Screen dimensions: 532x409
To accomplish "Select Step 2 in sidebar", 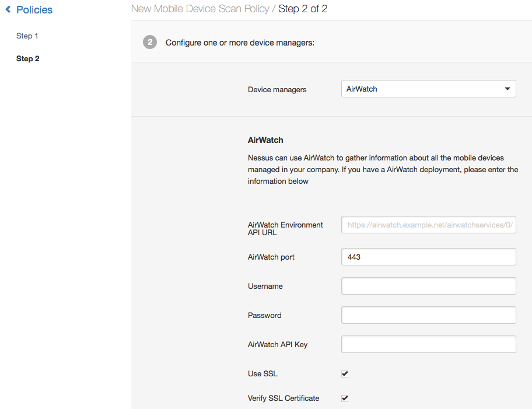I will pos(28,58).
